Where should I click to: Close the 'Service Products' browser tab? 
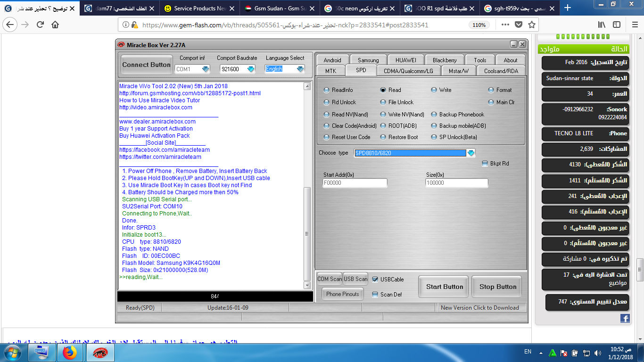pyautogui.click(x=232, y=8)
